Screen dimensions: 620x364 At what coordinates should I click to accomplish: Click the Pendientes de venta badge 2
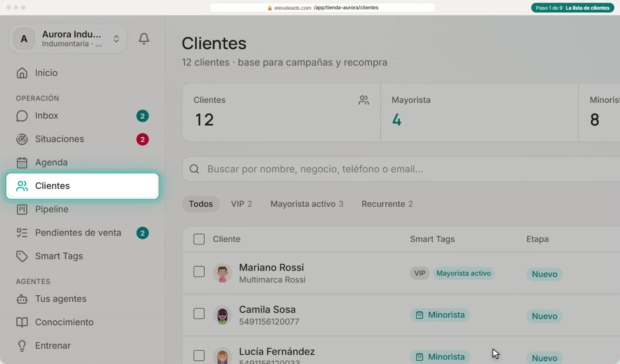pos(142,233)
